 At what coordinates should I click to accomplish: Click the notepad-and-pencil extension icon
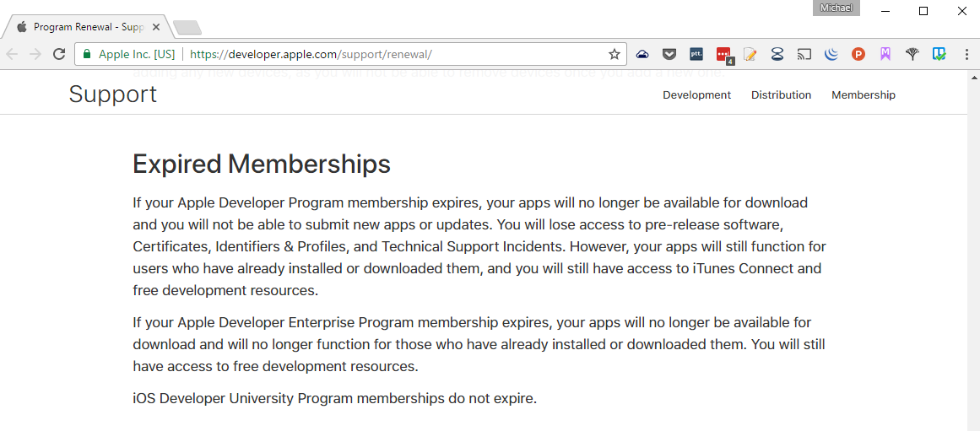750,54
